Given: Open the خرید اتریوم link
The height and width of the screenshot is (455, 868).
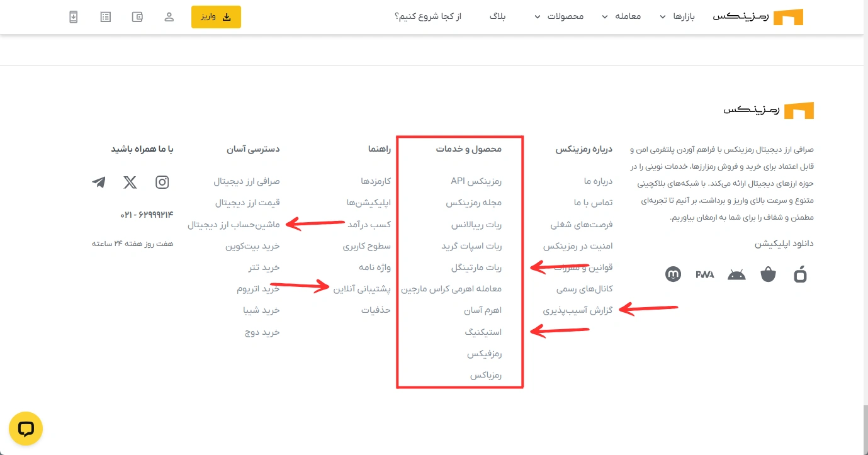Looking at the screenshot, I should pyautogui.click(x=258, y=289).
